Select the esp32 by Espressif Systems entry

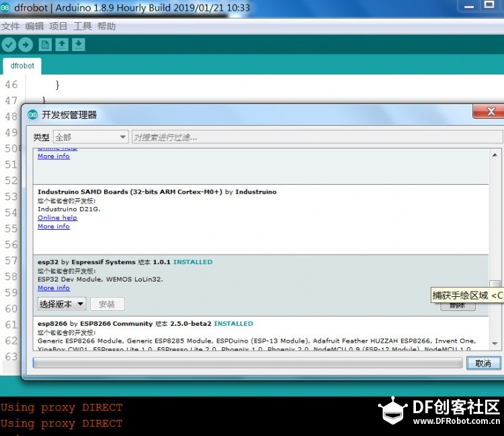click(261, 286)
